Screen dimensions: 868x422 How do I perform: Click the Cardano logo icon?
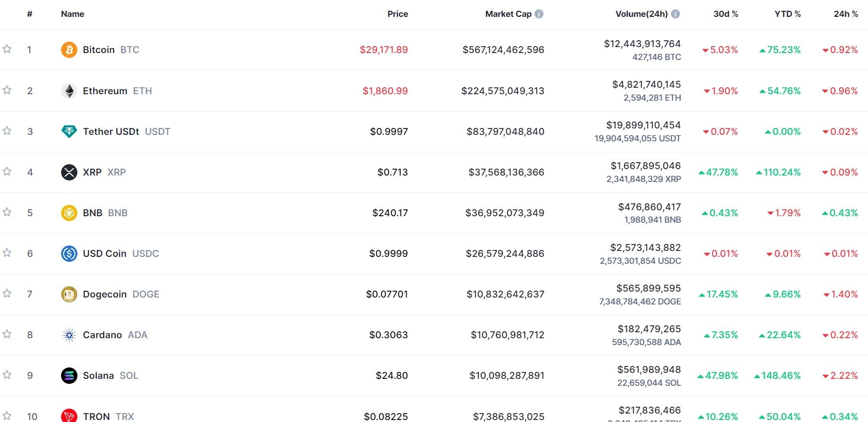click(x=69, y=335)
